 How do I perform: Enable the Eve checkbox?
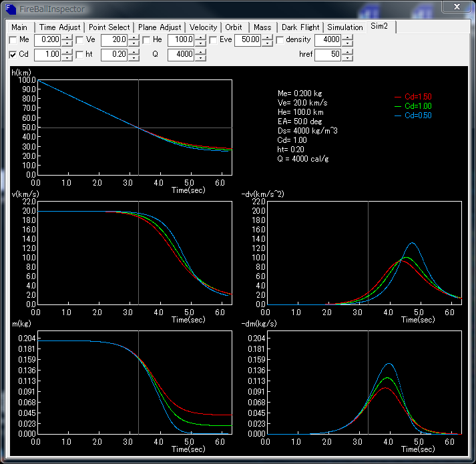click(214, 40)
